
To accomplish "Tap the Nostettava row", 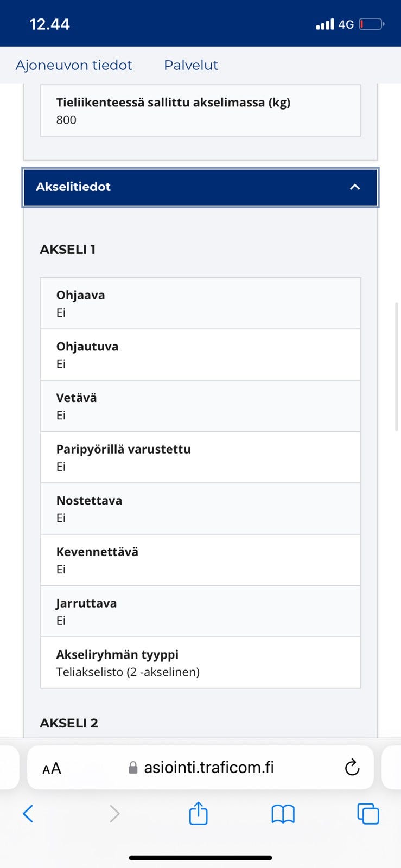I will pos(200,508).
